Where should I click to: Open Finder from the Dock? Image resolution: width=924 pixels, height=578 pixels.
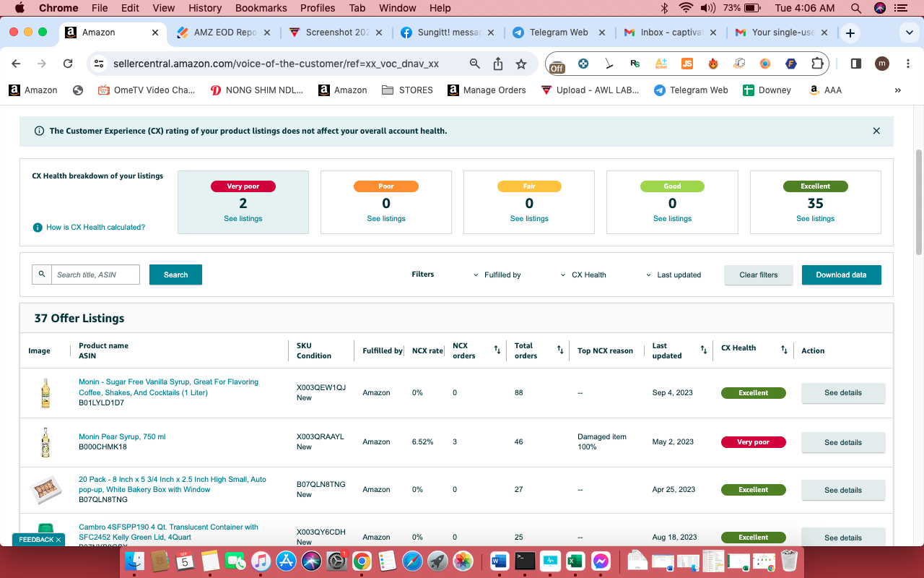pyautogui.click(x=134, y=561)
